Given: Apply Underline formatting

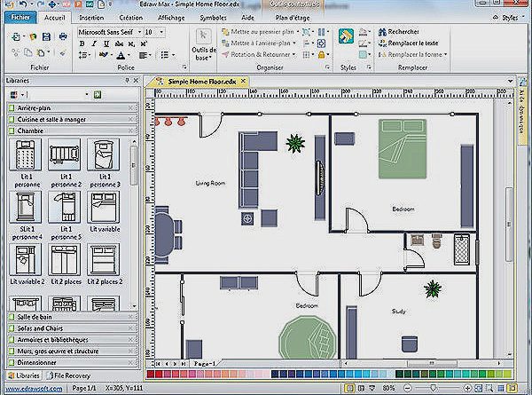Looking at the screenshot, I should pos(106,43).
